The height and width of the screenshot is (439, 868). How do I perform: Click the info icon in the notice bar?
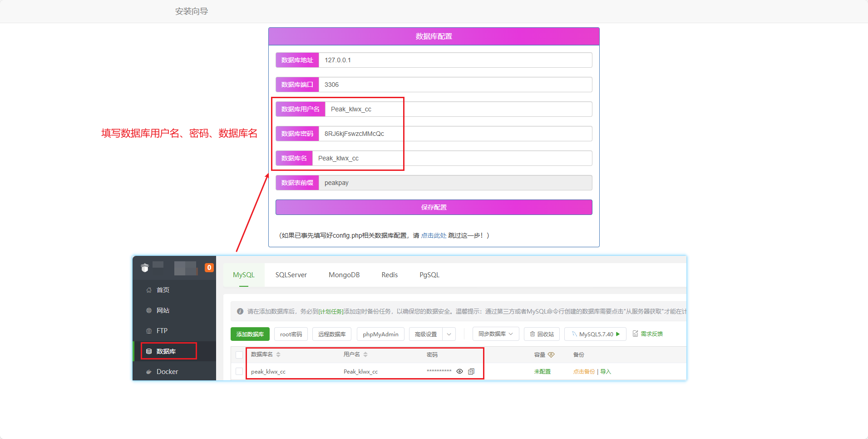point(240,311)
